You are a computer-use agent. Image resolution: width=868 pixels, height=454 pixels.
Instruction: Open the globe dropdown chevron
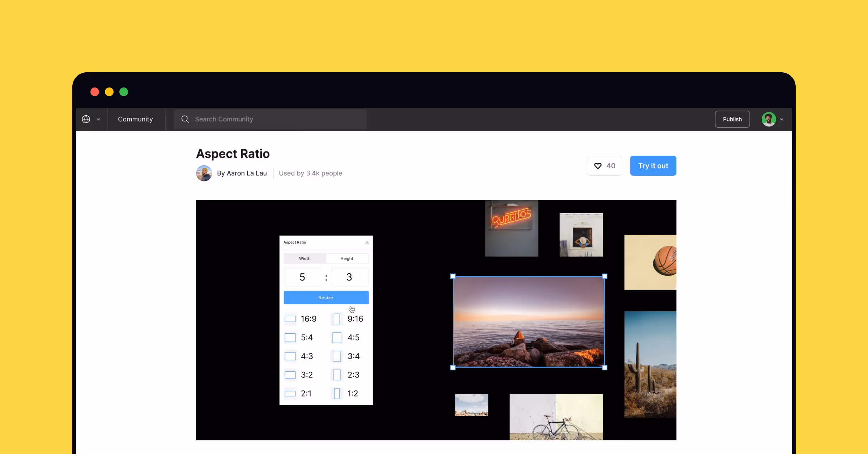pyautogui.click(x=98, y=119)
